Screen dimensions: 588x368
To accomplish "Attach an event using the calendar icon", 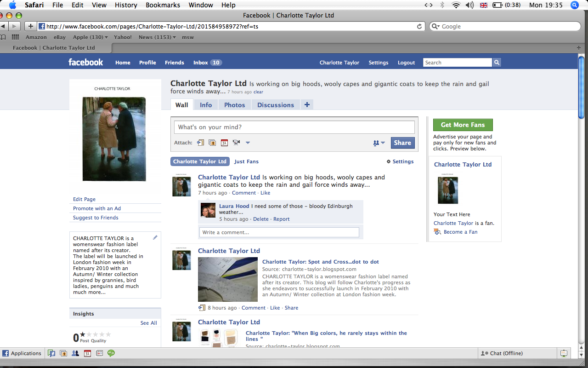I will [x=224, y=143].
